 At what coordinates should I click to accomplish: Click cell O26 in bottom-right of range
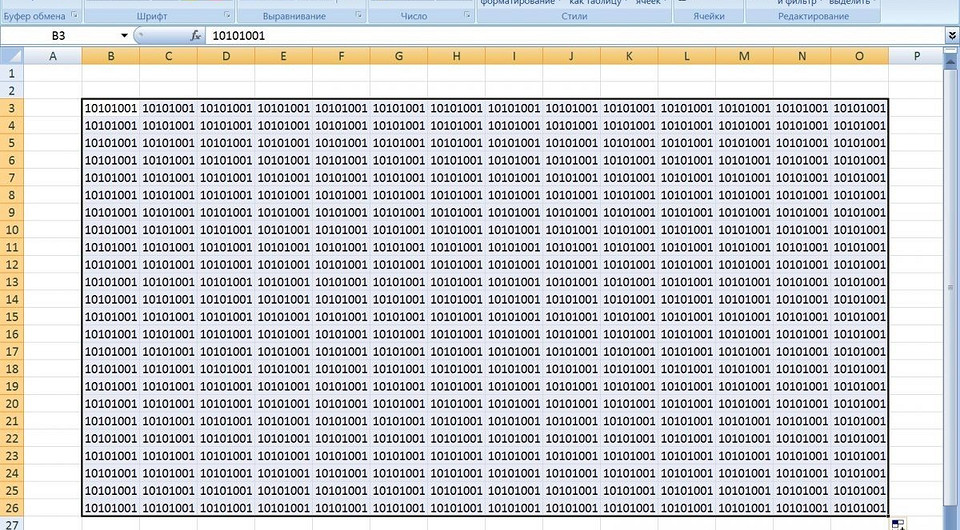(859, 508)
